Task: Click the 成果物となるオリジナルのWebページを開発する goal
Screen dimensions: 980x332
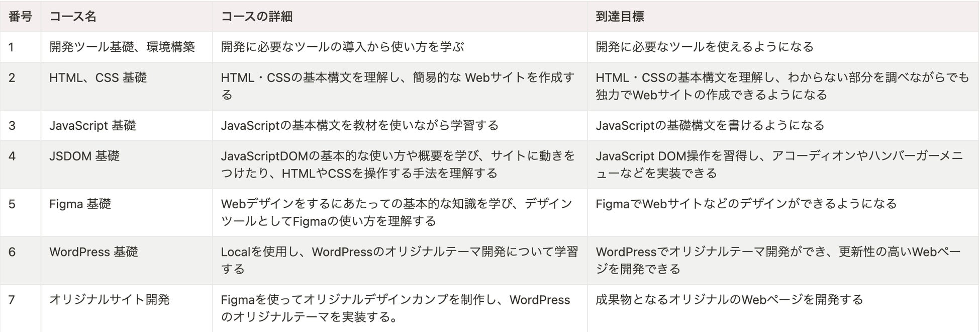Action: coord(729,300)
